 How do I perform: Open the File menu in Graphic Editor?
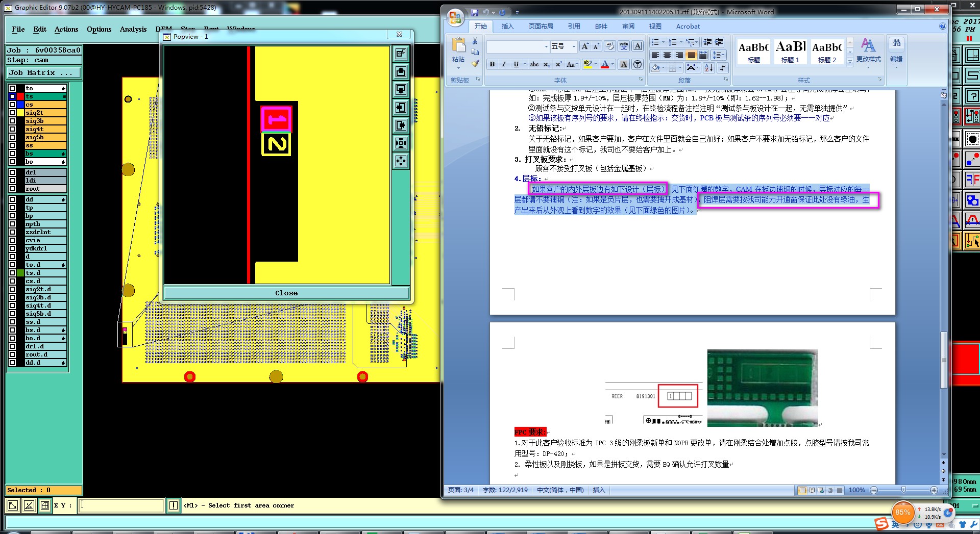tap(18, 29)
